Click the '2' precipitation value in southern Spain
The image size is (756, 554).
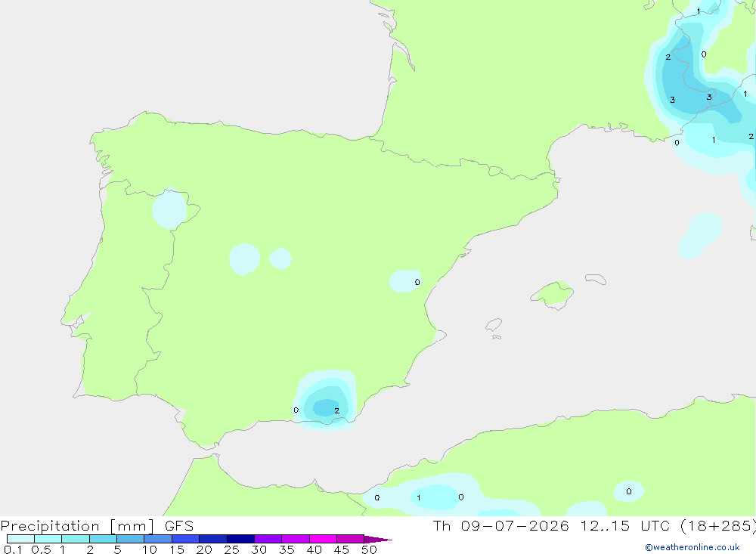[x=336, y=411]
